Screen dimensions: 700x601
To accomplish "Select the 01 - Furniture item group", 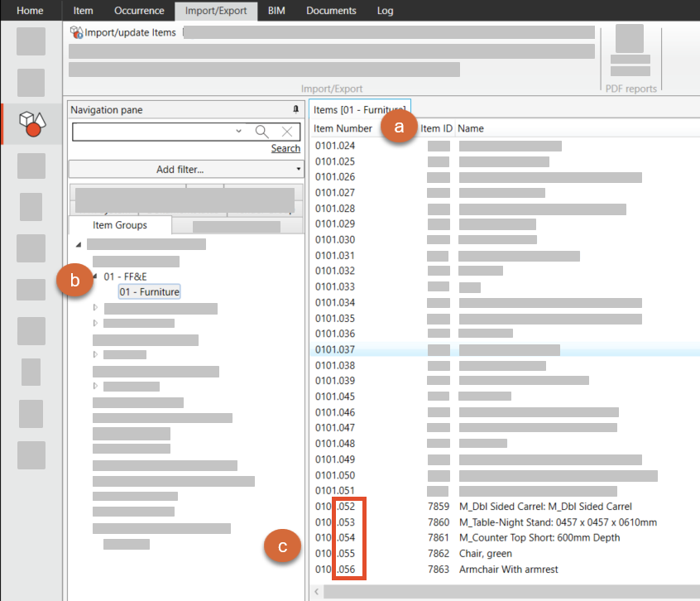I will (x=149, y=291).
